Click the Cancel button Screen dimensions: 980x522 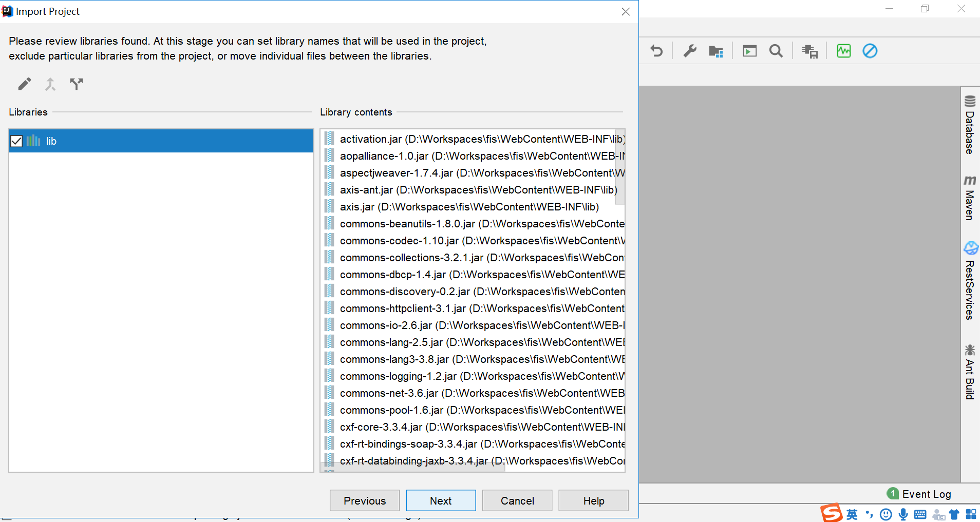tap(517, 500)
